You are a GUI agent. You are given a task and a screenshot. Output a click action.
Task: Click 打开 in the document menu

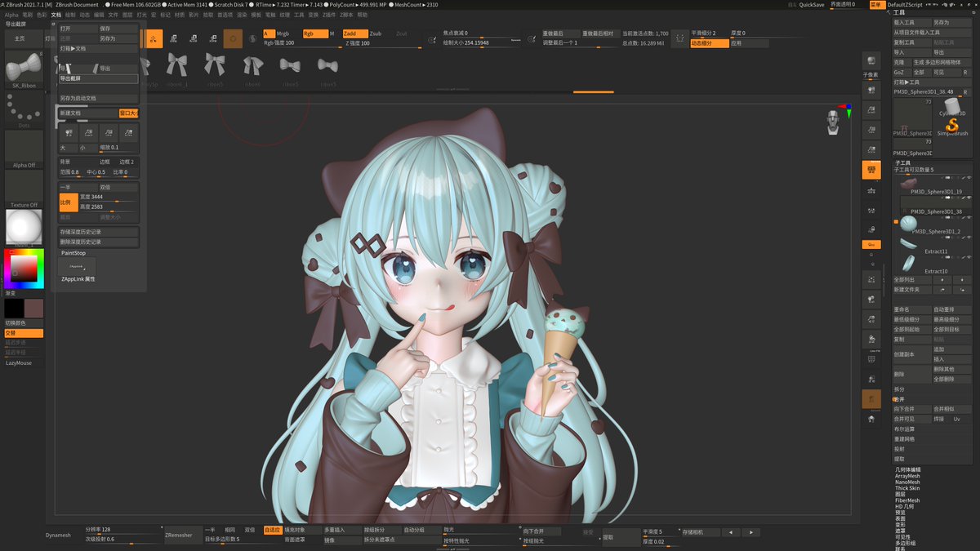point(78,29)
